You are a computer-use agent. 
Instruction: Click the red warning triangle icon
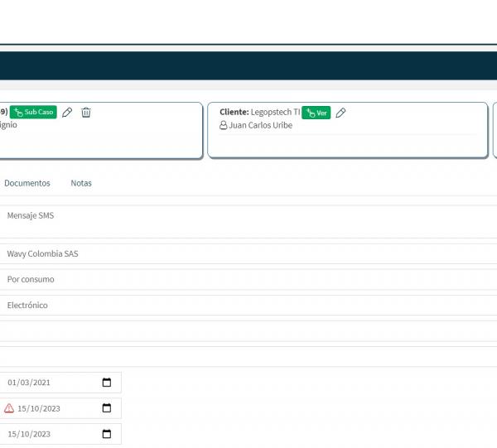pos(9,408)
